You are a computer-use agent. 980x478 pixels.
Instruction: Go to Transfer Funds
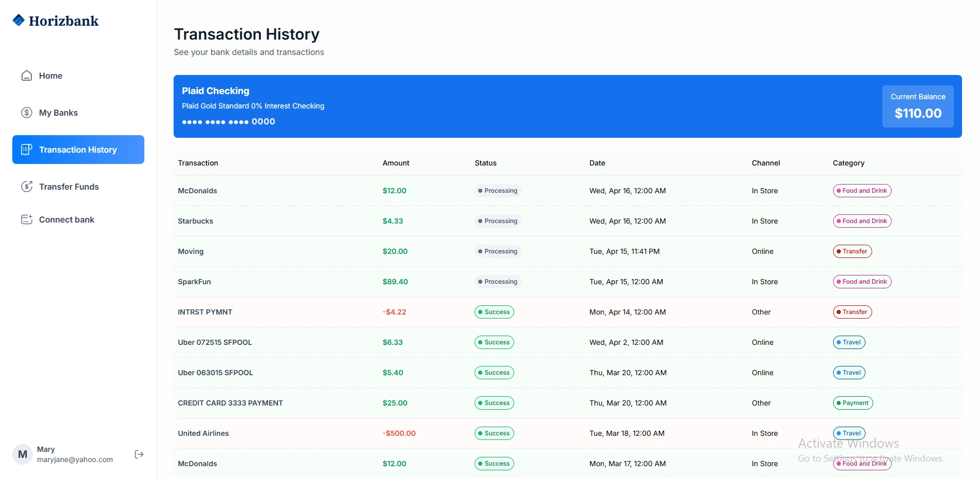[78, 187]
